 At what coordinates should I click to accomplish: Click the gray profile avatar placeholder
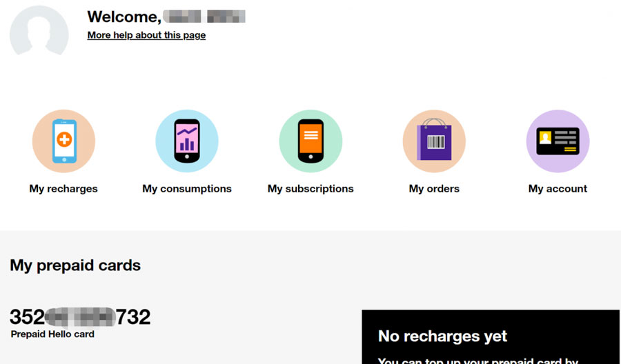pyautogui.click(x=39, y=30)
